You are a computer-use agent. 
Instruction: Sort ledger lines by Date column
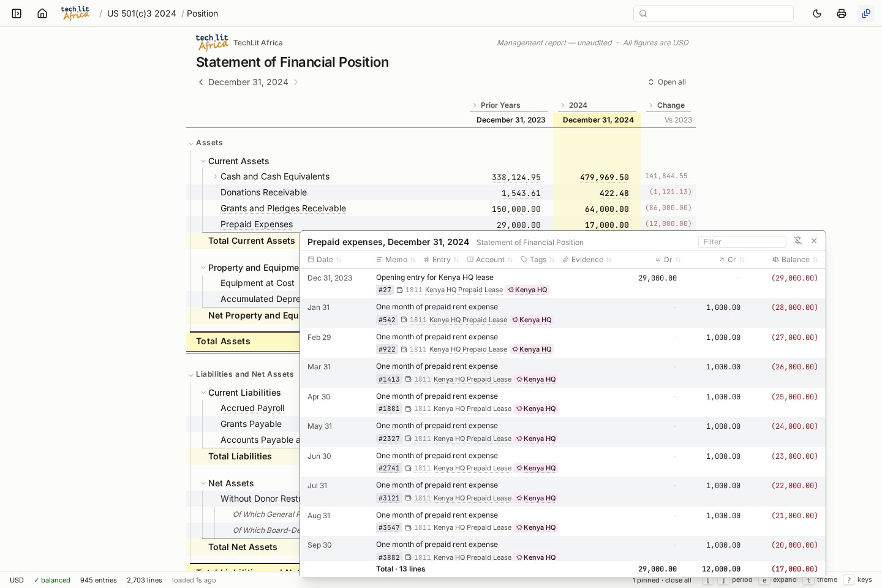[x=325, y=260]
